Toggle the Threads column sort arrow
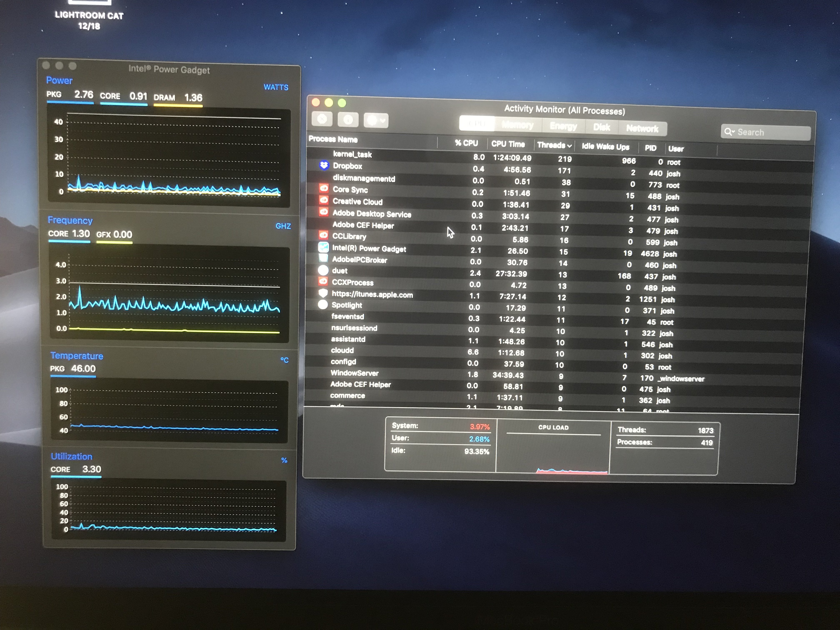Screen dimensions: 840x630 coord(569,146)
